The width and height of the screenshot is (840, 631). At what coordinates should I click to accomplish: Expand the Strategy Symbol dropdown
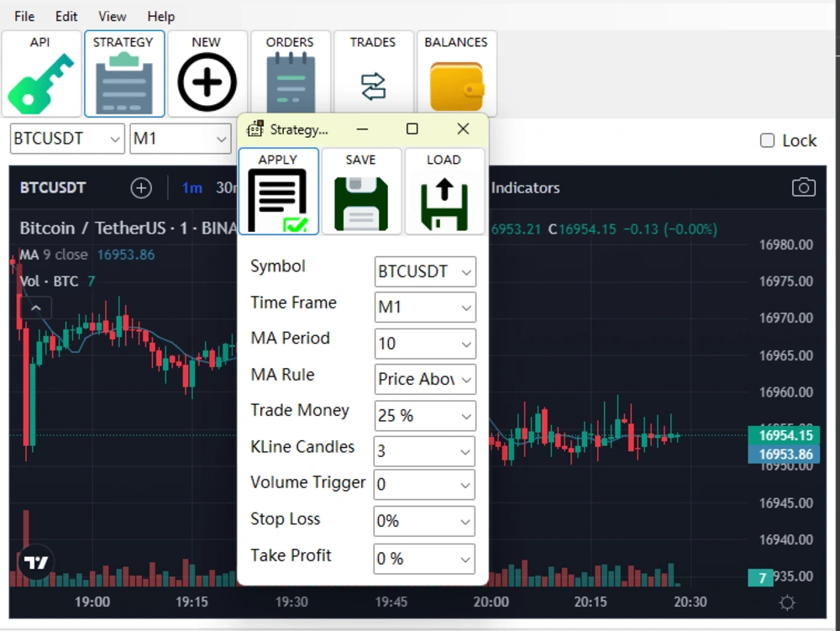pos(425,271)
